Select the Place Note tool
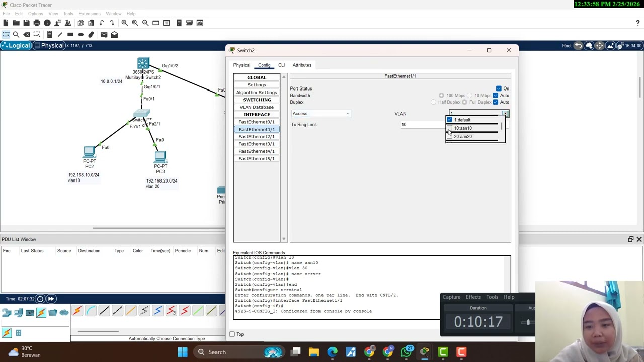This screenshot has width=644, height=362. 49,34
